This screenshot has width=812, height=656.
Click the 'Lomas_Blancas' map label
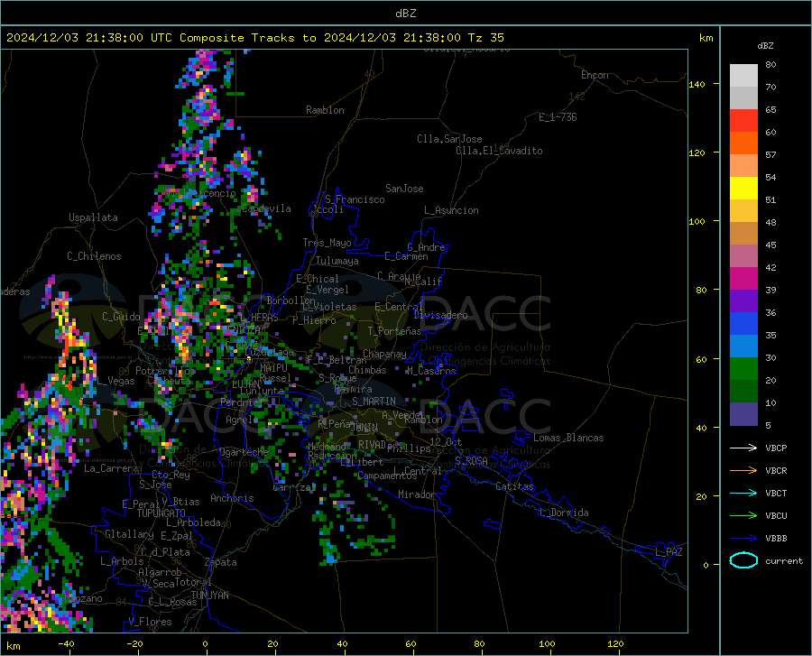coord(568,438)
